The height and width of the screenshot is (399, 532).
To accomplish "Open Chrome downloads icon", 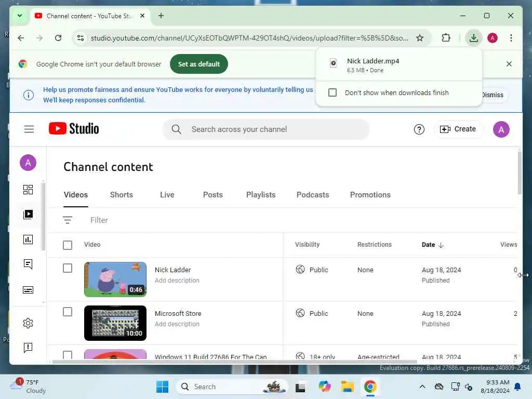I will pyautogui.click(x=474, y=38).
